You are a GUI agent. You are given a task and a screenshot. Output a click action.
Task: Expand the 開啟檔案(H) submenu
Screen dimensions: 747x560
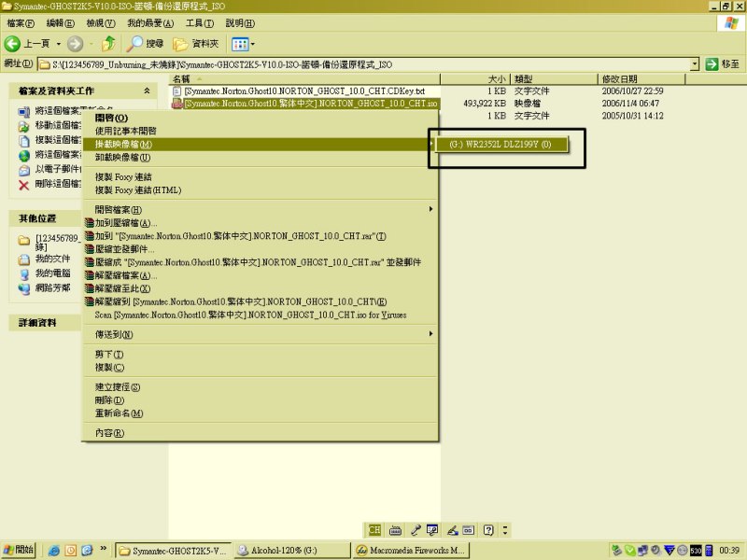(261, 209)
